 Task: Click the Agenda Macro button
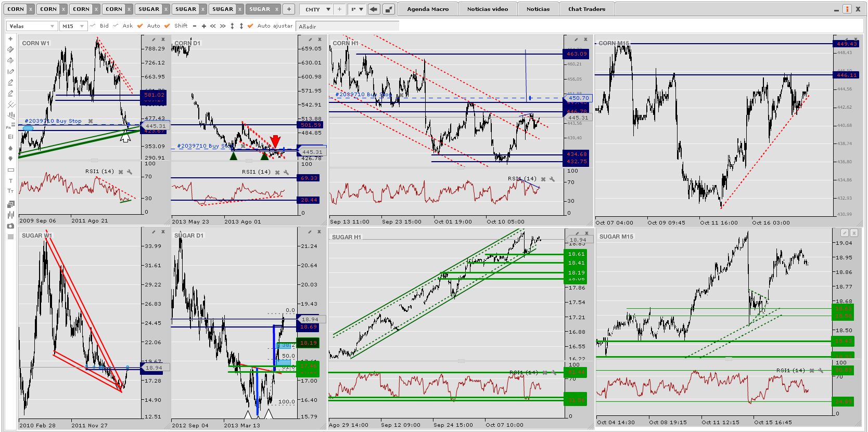428,9
